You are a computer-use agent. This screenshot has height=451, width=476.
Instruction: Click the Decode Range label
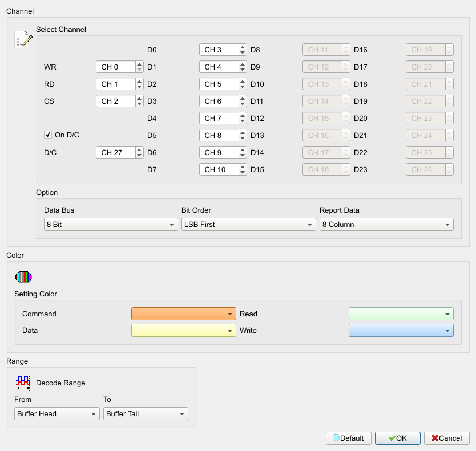coord(60,383)
